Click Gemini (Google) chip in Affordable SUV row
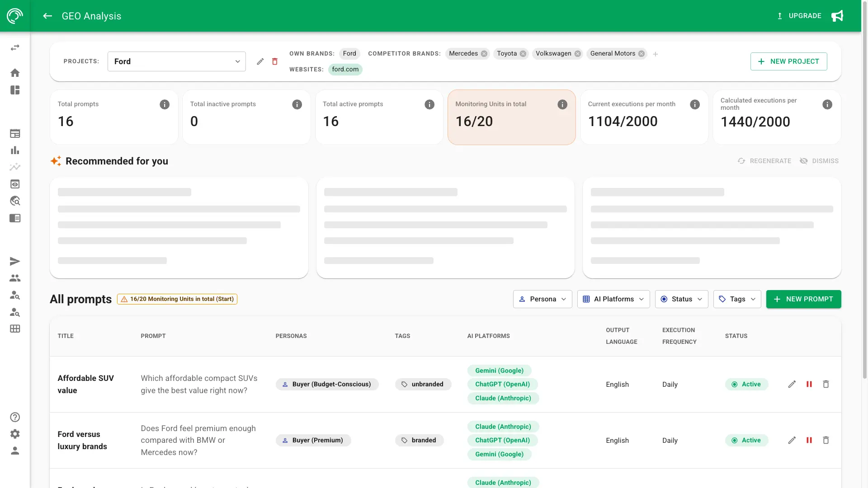The width and height of the screenshot is (868, 488). click(500, 371)
